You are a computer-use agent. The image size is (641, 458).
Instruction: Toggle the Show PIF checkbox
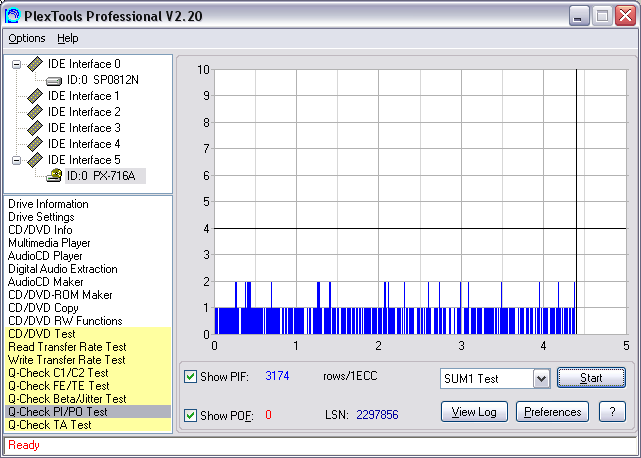coord(190,376)
